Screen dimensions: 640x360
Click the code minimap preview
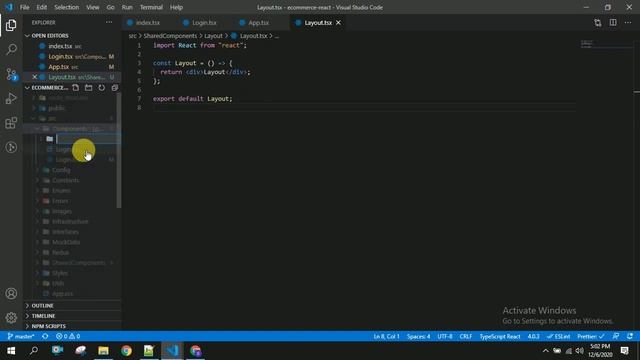(x=587, y=44)
